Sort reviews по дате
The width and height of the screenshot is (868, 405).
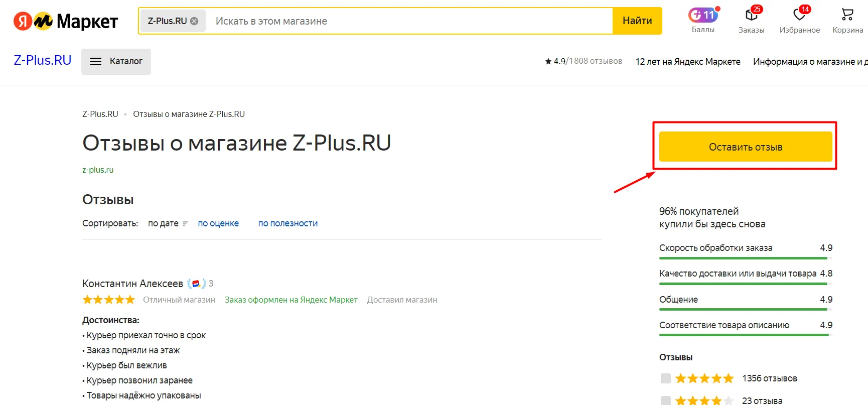(163, 223)
